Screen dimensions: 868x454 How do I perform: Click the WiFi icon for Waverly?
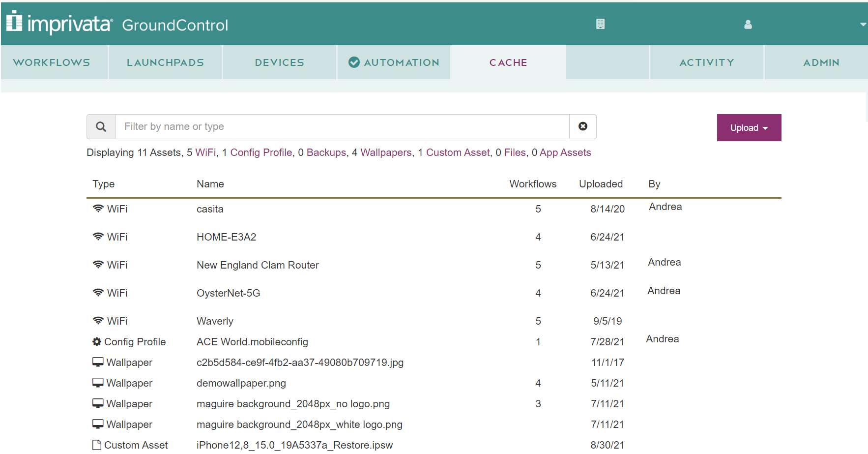point(98,321)
